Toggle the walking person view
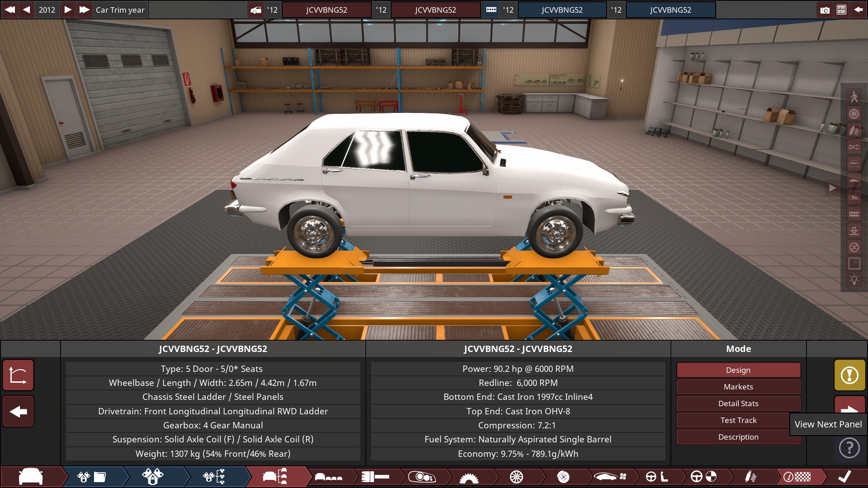 click(x=854, y=97)
